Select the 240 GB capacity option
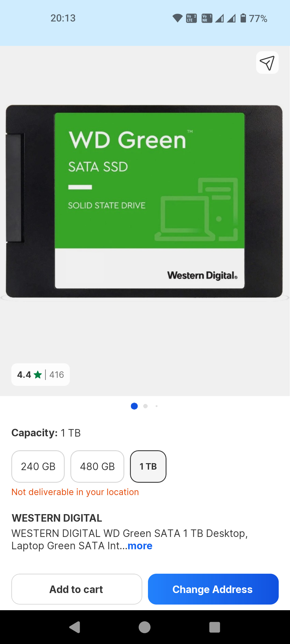 click(x=38, y=466)
